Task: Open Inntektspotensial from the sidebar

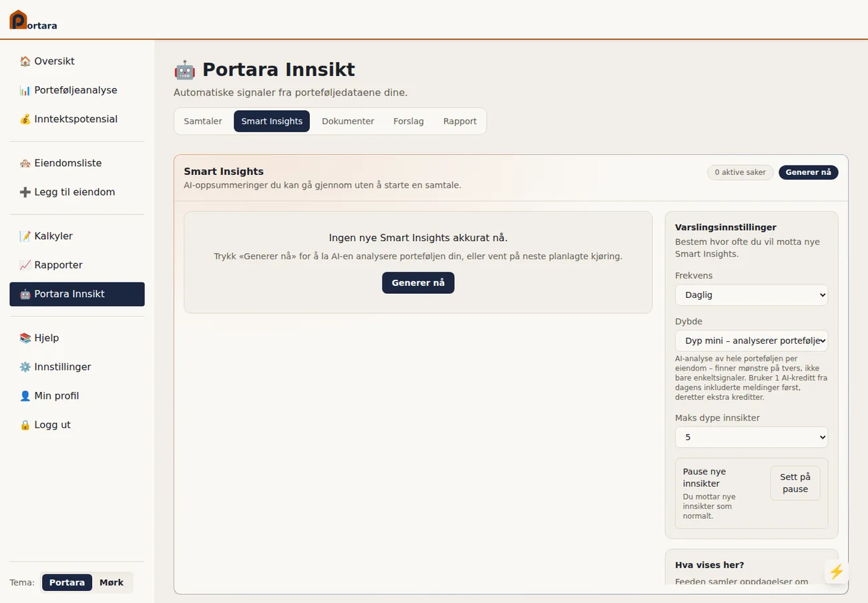Action: tap(77, 119)
